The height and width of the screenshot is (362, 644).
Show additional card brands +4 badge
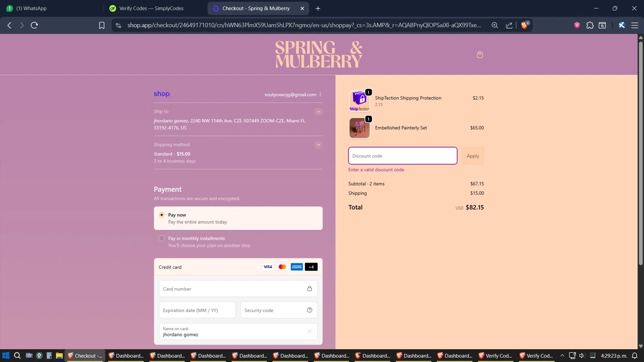click(x=311, y=267)
